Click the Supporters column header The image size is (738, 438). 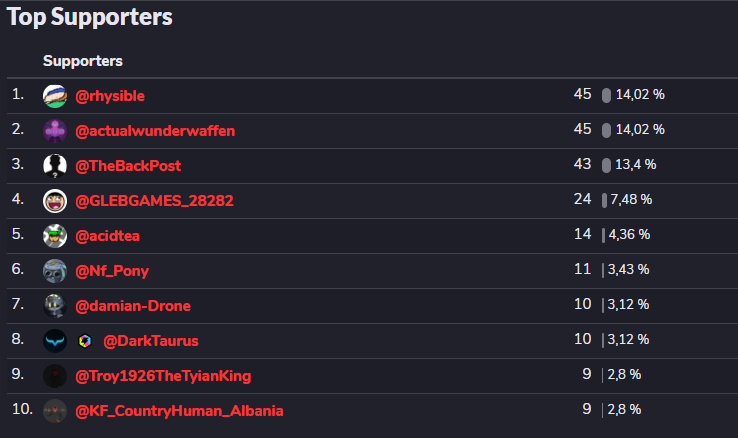click(83, 61)
